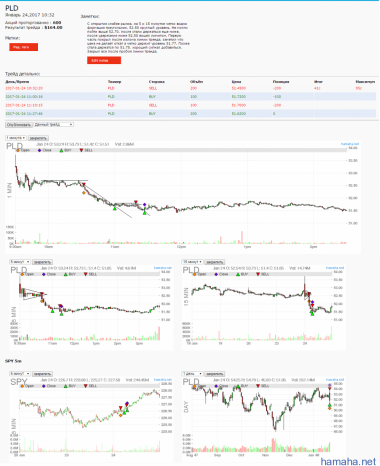Click the trade row timestamp ending 10:32:20
380x466 pixels.
(x=24, y=88)
